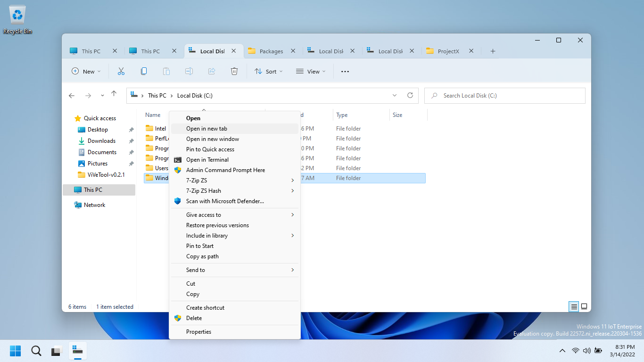Add a new tab with plus icon
Viewport: 644px width, 362px height.
click(x=493, y=51)
